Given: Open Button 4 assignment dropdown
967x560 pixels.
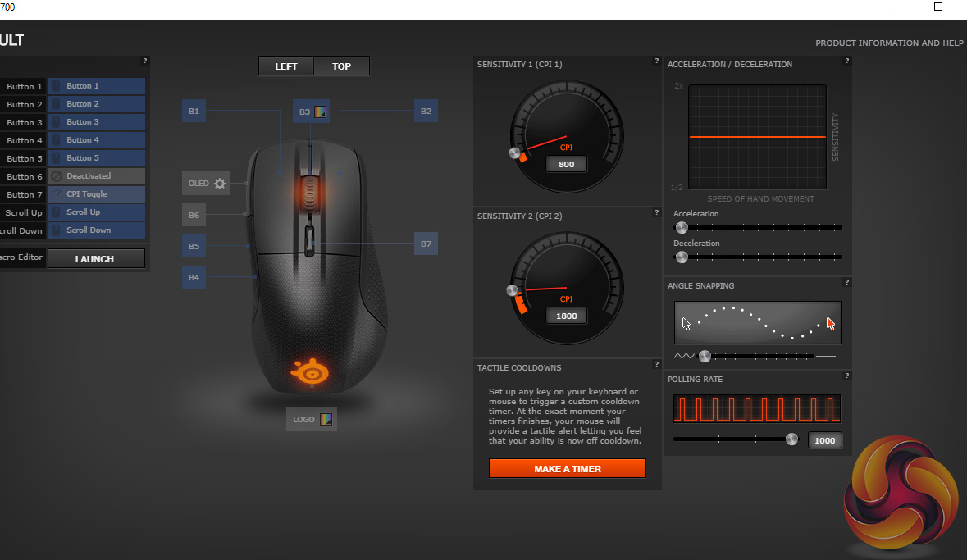Looking at the screenshot, I should [x=96, y=140].
